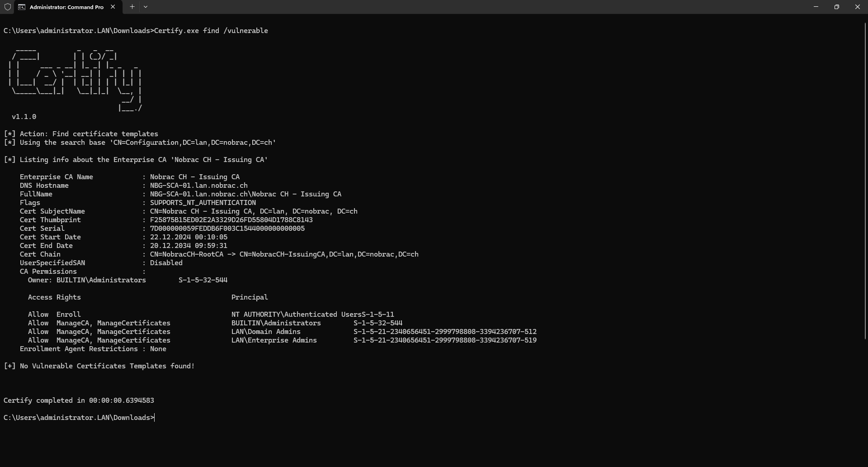Click the vertical scrollbar thumb
The image size is (868, 467).
tap(865, 181)
